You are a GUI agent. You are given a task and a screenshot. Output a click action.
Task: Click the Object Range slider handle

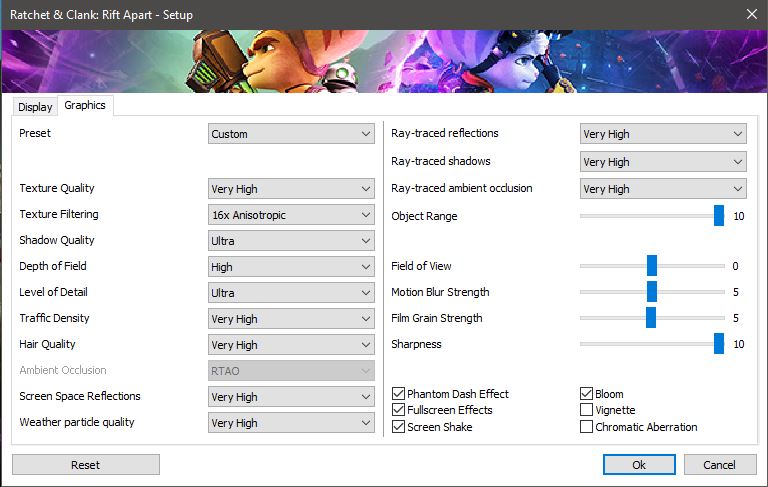coord(719,216)
